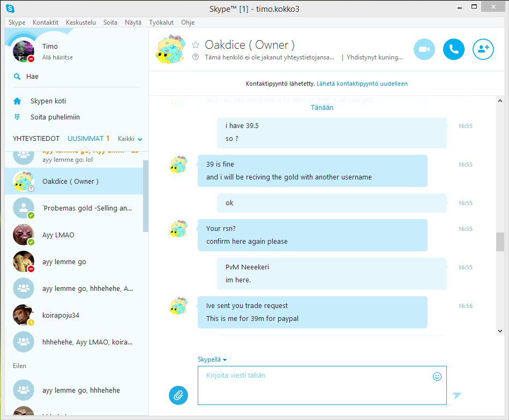Click the message '39 is fine'
This screenshot has height=420, width=509.
click(x=220, y=164)
